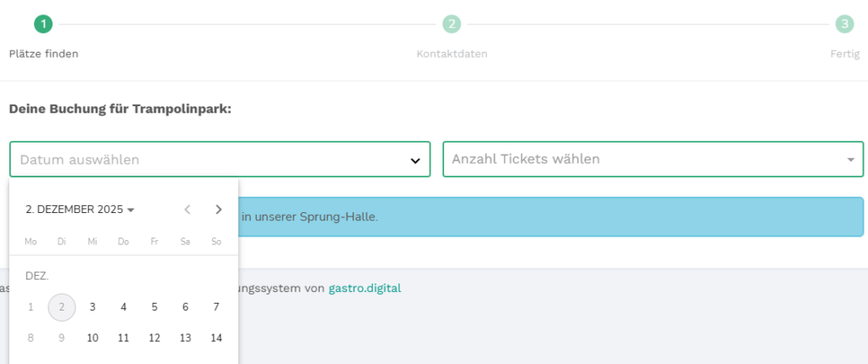Expand the 2. DEZEMBER 2025 month picker

click(81, 210)
